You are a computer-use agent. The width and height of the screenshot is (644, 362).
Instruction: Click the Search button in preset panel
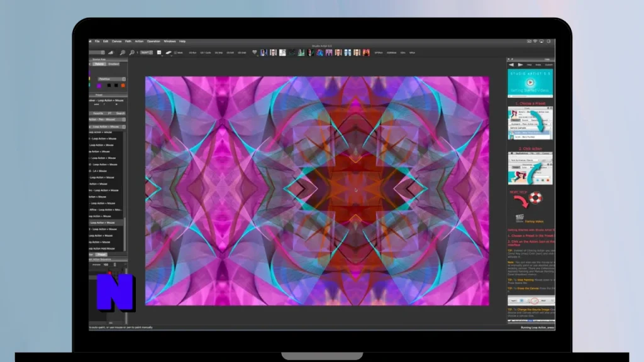(120, 113)
